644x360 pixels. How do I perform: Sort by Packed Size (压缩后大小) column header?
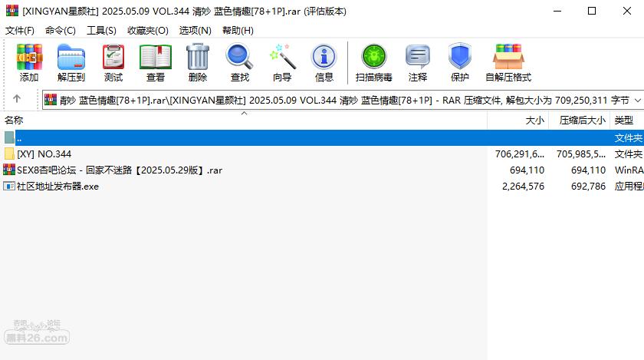580,121
